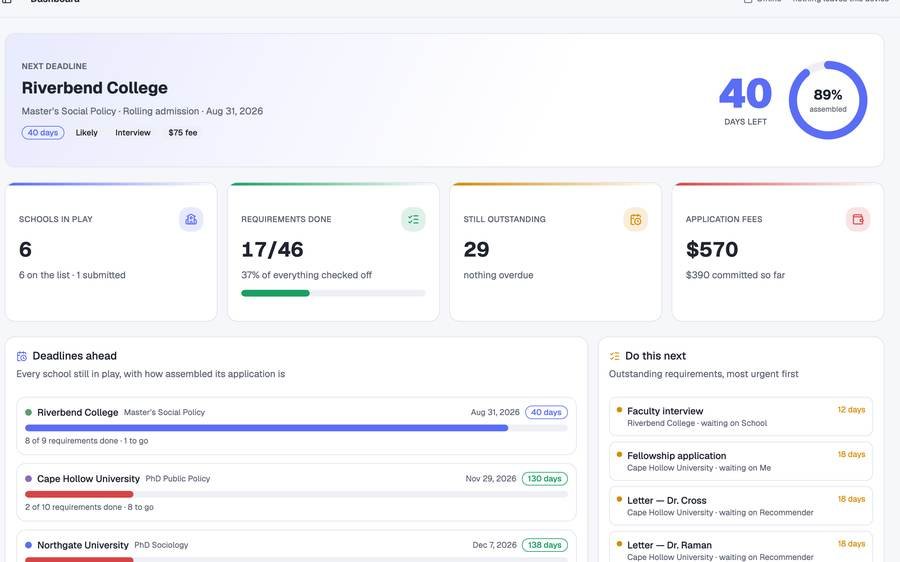Click 'Dec 7, 2026' date
The height and width of the screenshot is (562, 900).
[x=494, y=545]
